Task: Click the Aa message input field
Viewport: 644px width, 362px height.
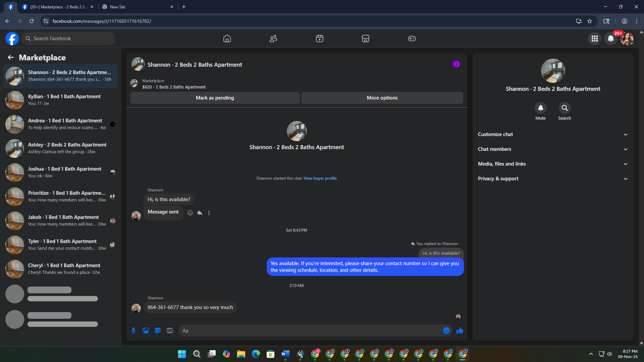Action: [310, 330]
